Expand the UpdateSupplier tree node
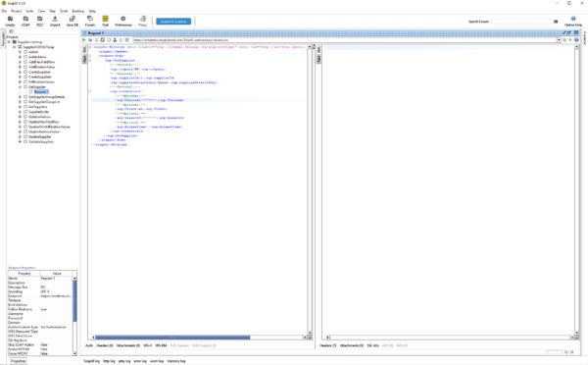Screen dimensions: 588x365 click(x=20, y=136)
